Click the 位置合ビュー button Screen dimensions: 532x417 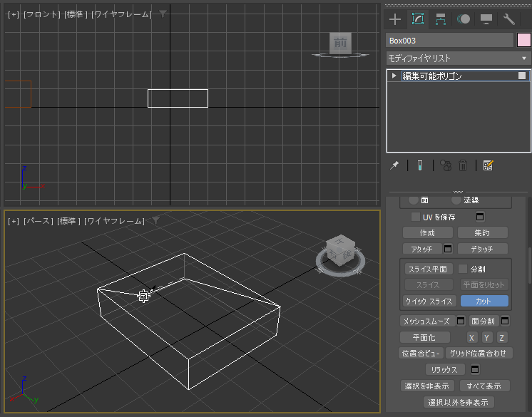click(421, 354)
